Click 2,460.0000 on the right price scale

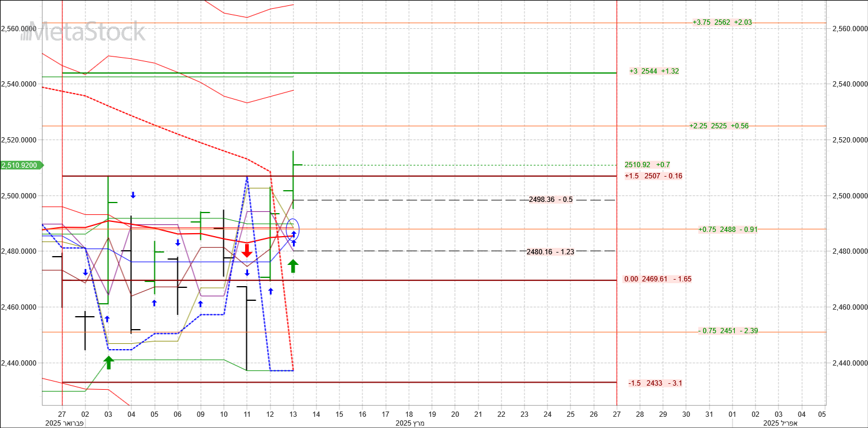pyautogui.click(x=850, y=307)
